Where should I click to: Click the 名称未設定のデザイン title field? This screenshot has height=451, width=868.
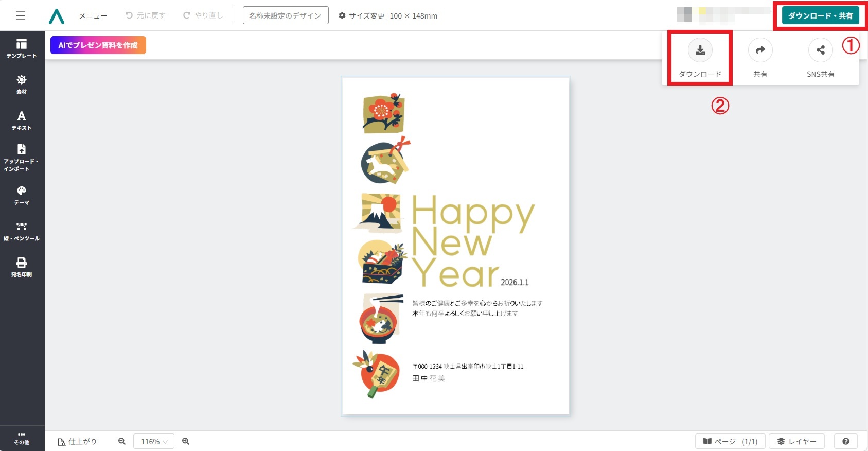pyautogui.click(x=286, y=15)
